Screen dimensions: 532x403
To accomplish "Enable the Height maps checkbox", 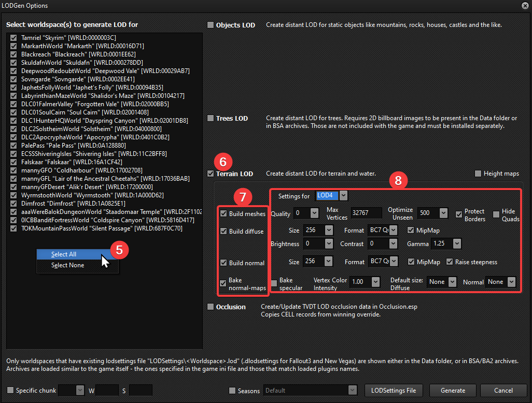I will (x=478, y=174).
